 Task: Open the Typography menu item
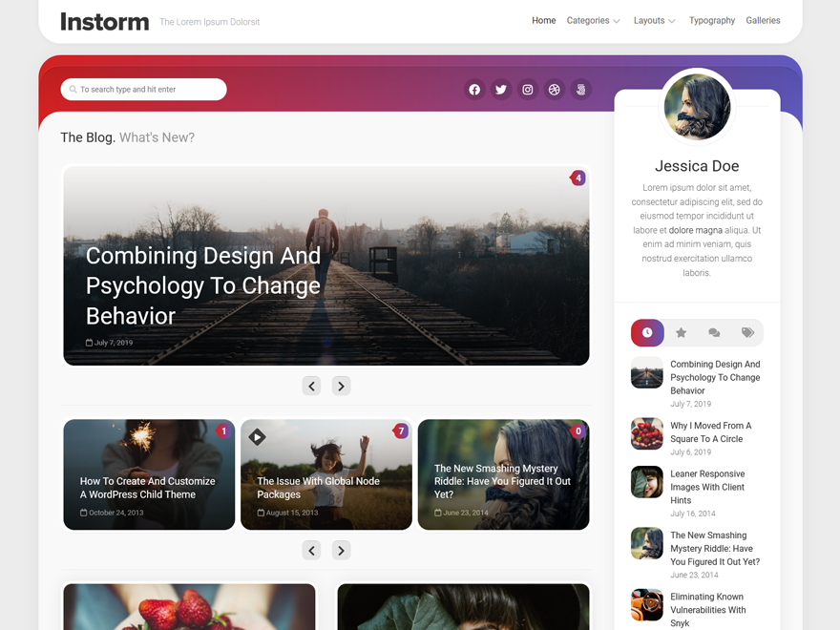[x=712, y=20]
